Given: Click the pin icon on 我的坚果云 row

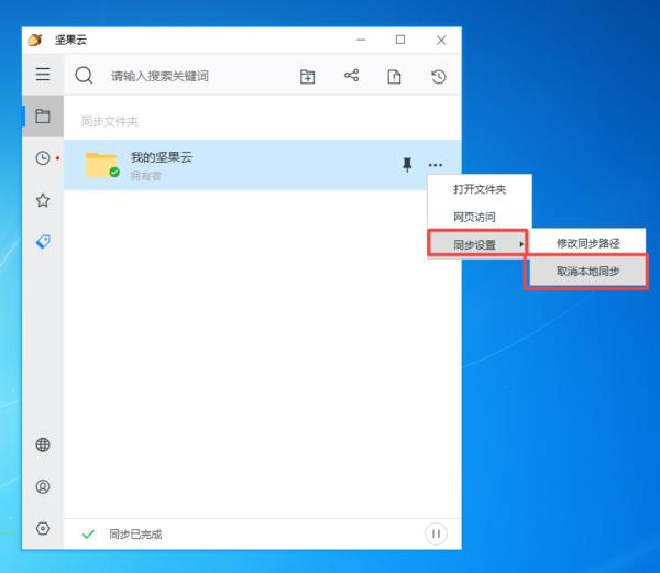Looking at the screenshot, I should tap(407, 165).
